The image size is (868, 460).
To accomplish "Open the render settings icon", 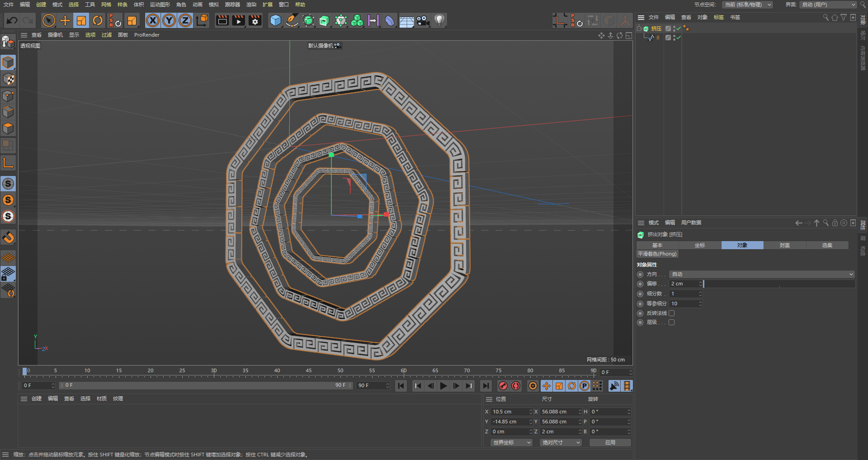I will click(255, 20).
